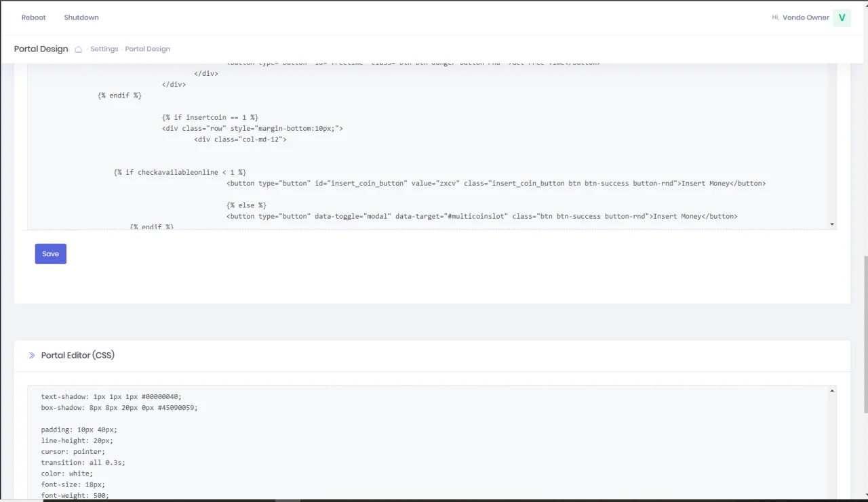Click line with data-target="#multicoinslot" button
The height and width of the screenshot is (502, 868).
point(481,217)
